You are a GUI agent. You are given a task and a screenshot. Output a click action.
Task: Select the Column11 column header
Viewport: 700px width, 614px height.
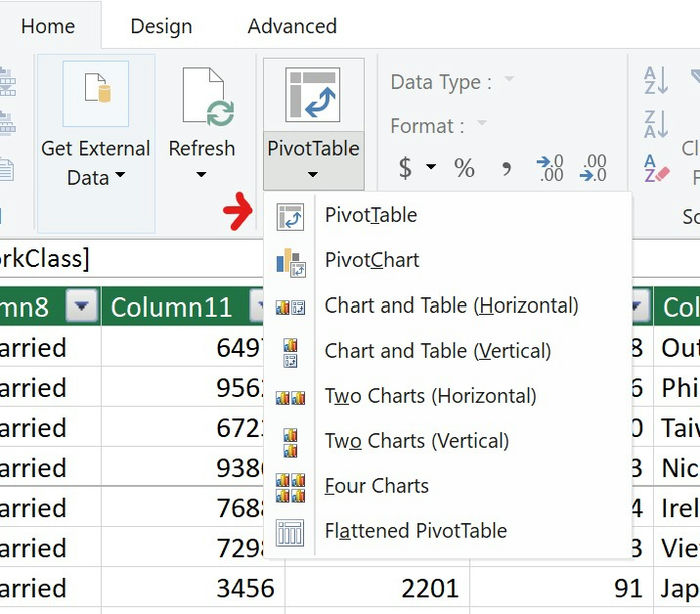pos(171,307)
